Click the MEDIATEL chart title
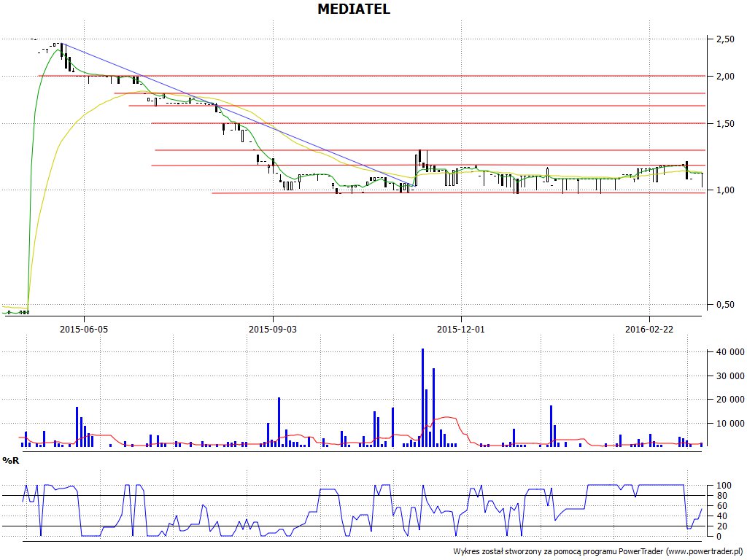 (354, 9)
